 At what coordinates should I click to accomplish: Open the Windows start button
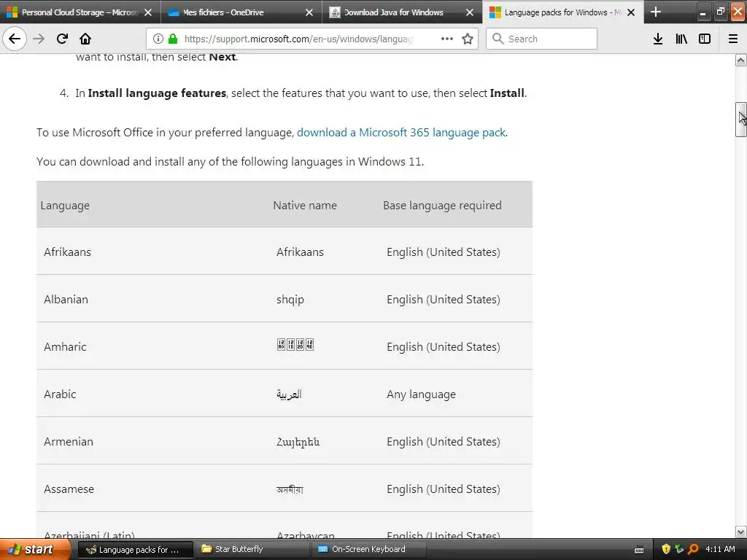(x=34, y=550)
